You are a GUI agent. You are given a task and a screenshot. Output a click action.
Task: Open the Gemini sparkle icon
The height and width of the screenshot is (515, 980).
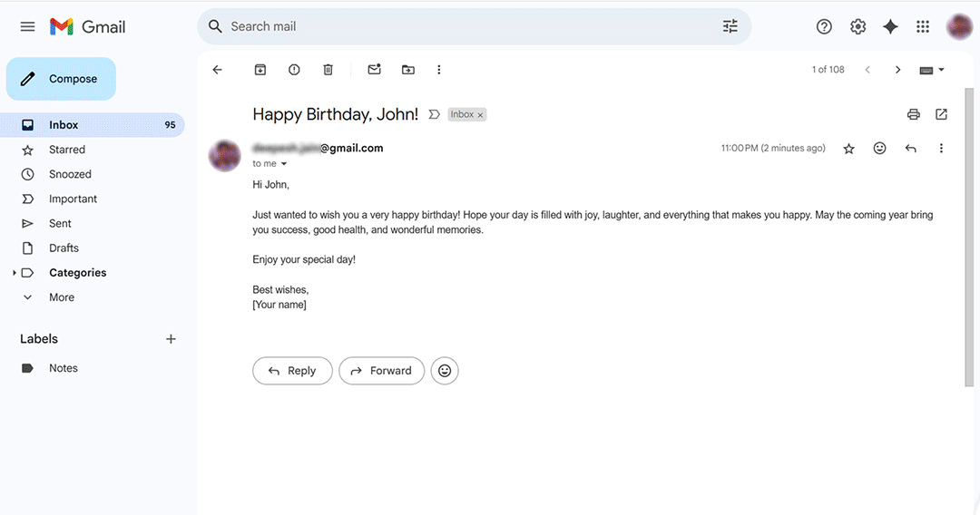point(891,26)
